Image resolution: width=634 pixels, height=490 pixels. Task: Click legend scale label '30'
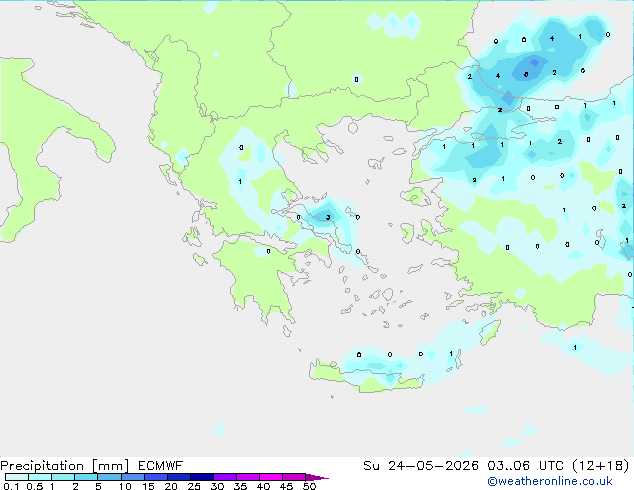[x=217, y=486]
